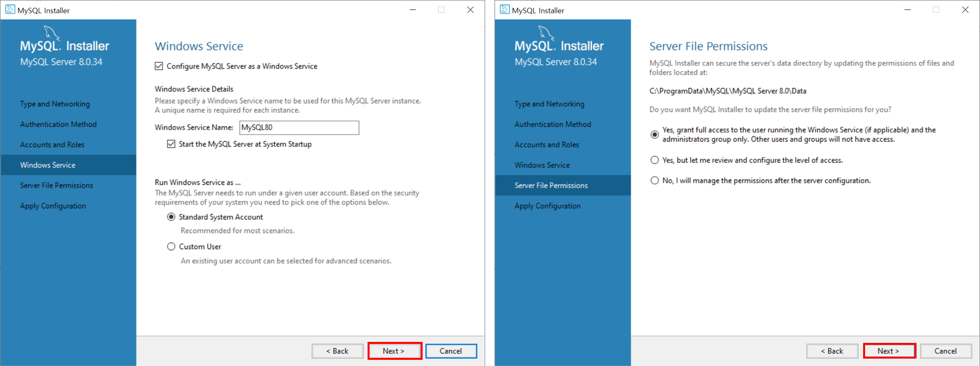This screenshot has width=980, height=366.
Task: Select Standard System Account option
Action: point(171,217)
